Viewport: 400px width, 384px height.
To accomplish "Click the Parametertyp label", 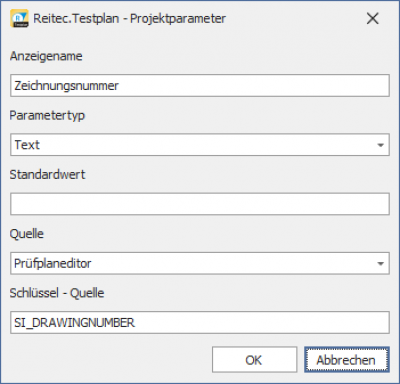I will pyautogui.click(x=47, y=116).
